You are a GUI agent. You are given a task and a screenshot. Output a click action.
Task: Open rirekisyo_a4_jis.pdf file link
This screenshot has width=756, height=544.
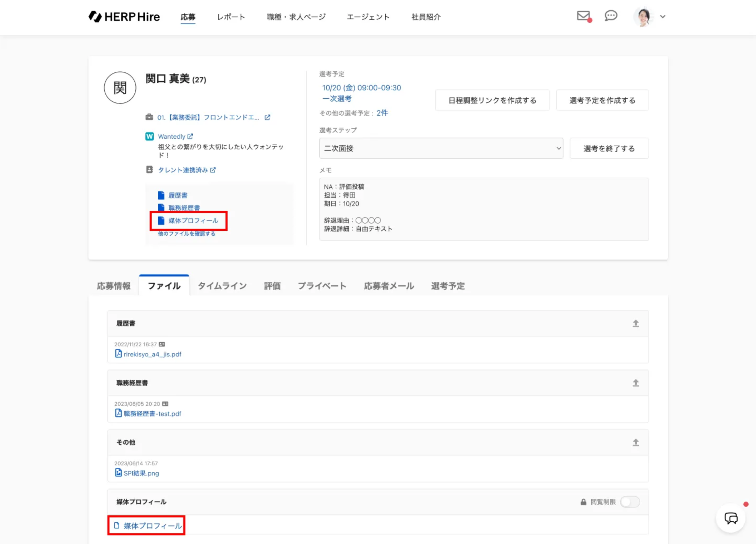(152, 354)
